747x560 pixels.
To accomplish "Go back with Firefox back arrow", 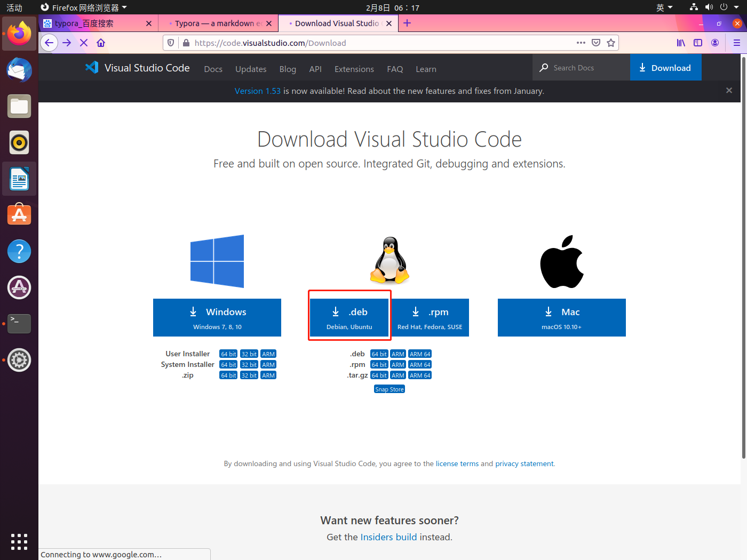I will [x=49, y=43].
